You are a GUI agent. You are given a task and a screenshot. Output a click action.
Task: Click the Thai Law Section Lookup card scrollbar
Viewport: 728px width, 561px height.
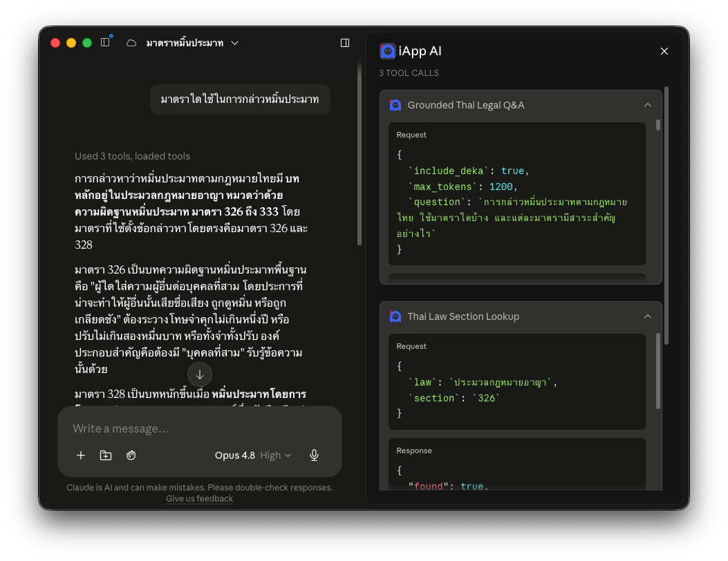[658, 371]
